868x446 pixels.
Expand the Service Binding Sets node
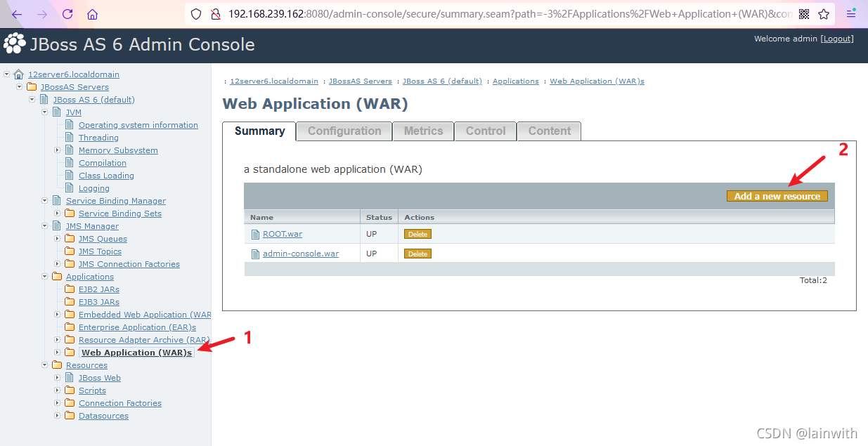[58, 213]
